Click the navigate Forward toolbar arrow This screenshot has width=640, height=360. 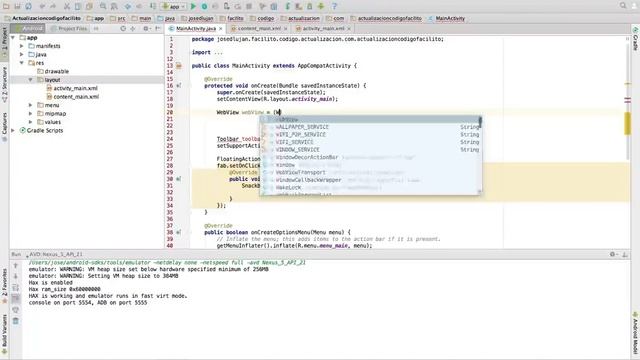pyautogui.click(x=139, y=6)
